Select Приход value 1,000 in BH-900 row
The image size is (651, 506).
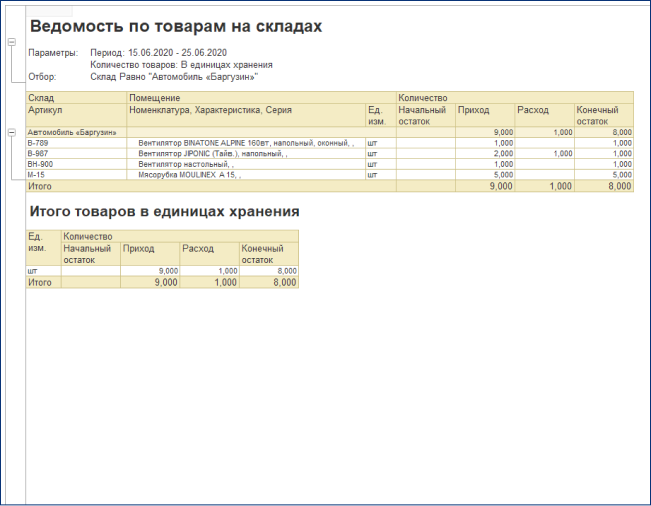(x=485, y=164)
